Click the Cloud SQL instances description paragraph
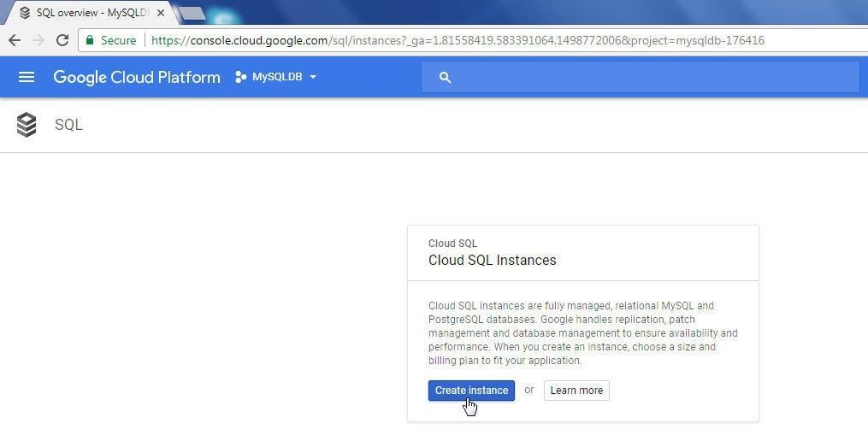 click(583, 333)
